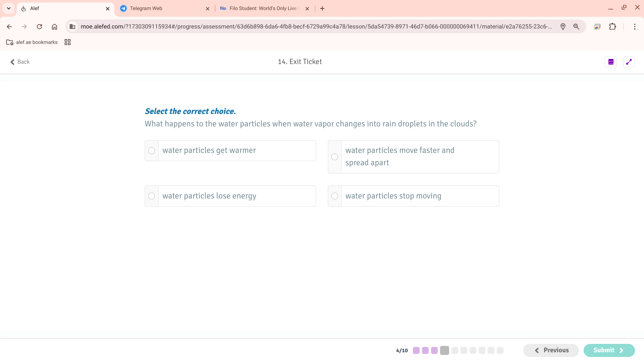Screen dimensions: 644x362
Task: Click the Submit button
Action: tap(609, 350)
